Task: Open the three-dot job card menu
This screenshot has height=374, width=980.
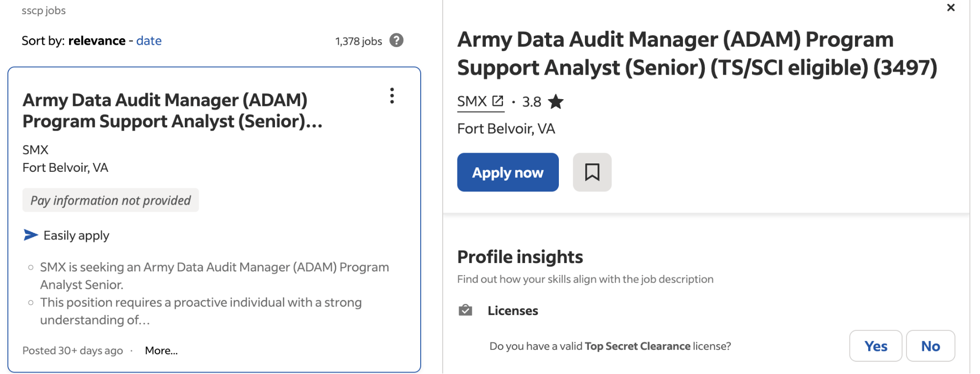Action: (x=392, y=96)
